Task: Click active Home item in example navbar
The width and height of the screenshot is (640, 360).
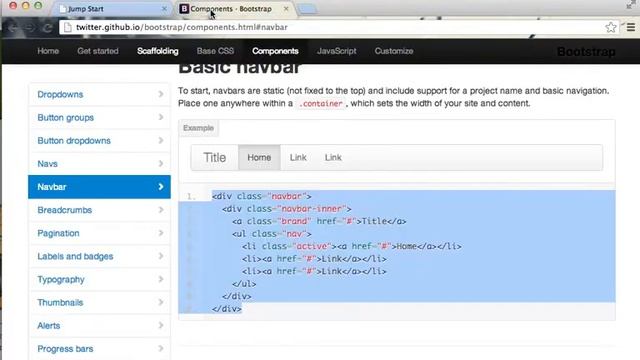Action: pyautogui.click(x=259, y=158)
